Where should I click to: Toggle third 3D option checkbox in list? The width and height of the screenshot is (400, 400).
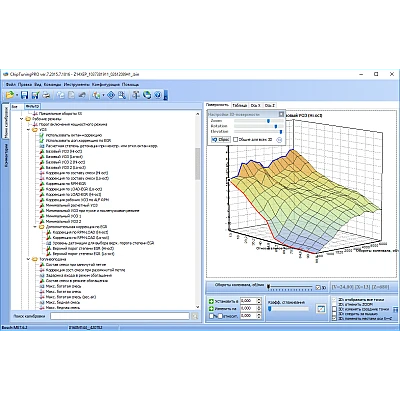click(334, 309)
